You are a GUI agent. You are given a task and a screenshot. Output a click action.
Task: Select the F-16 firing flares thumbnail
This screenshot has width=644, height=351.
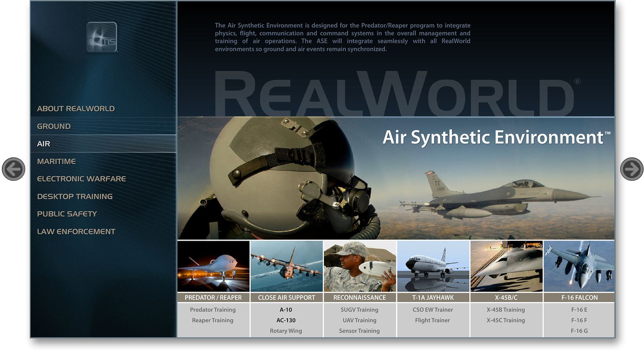pos(579,266)
